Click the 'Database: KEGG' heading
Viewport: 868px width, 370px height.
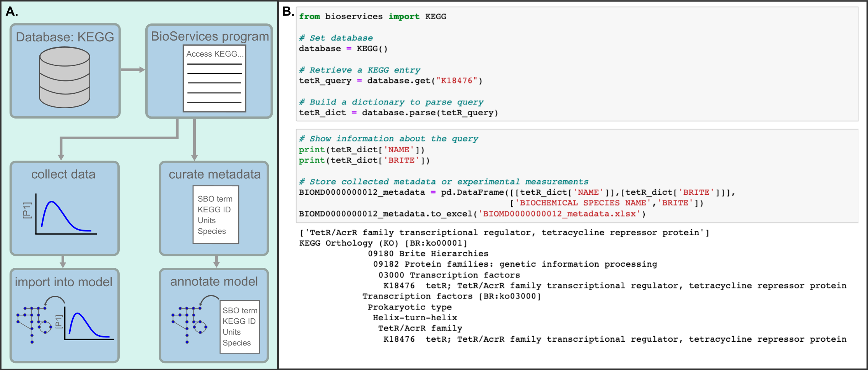pyautogui.click(x=65, y=37)
